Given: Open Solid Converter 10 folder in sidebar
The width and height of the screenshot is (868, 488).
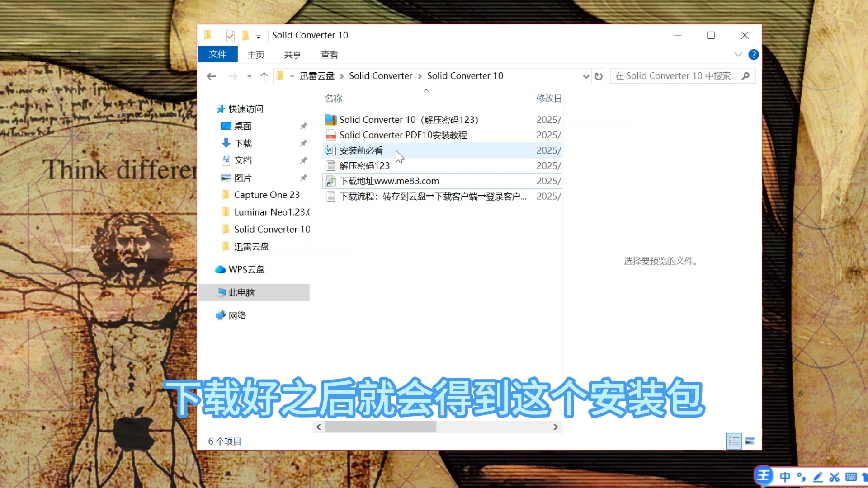Looking at the screenshot, I should (x=272, y=229).
